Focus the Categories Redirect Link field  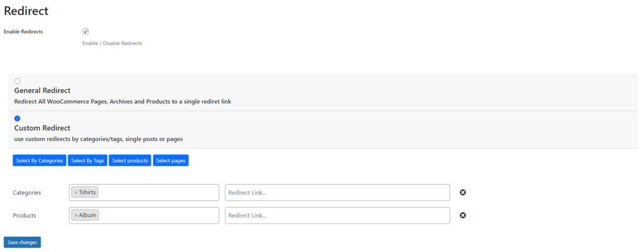point(338,192)
